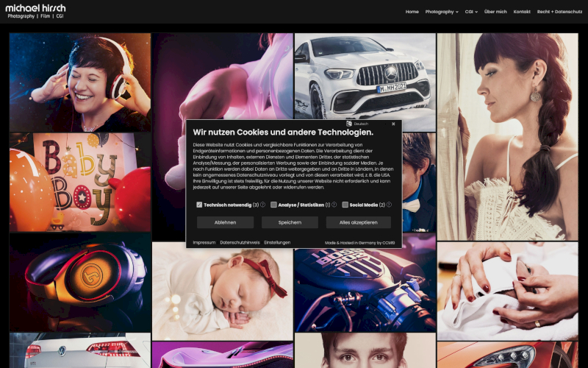The height and width of the screenshot is (368, 588).
Task: Go to the Über mich page
Action: [x=495, y=12]
